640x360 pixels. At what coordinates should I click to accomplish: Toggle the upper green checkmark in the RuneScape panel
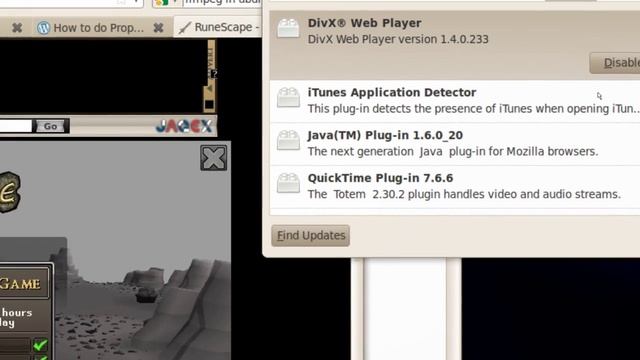point(40,345)
